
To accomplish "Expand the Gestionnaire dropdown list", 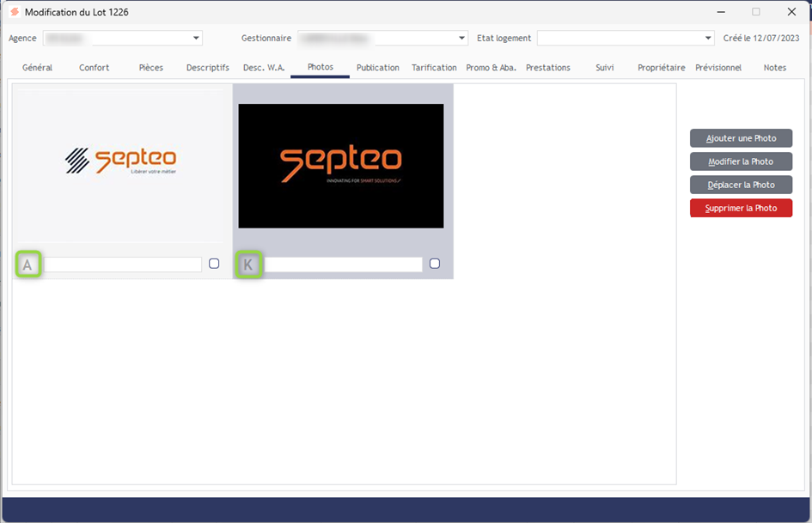I will click(462, 38).
